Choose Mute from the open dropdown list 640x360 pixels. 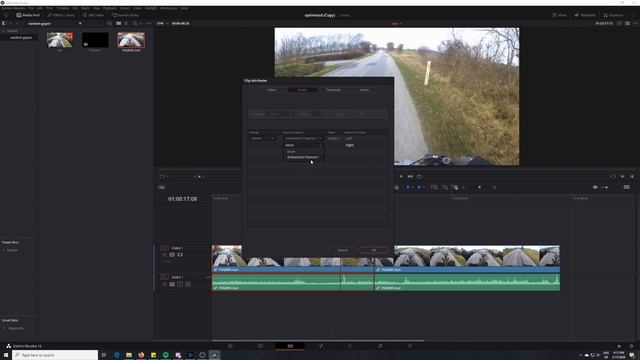click(291, 151)
